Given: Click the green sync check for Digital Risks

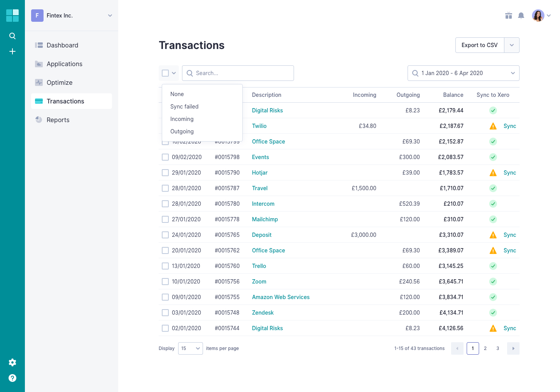Looking at the screenshot, I should (x=493, y=110).
